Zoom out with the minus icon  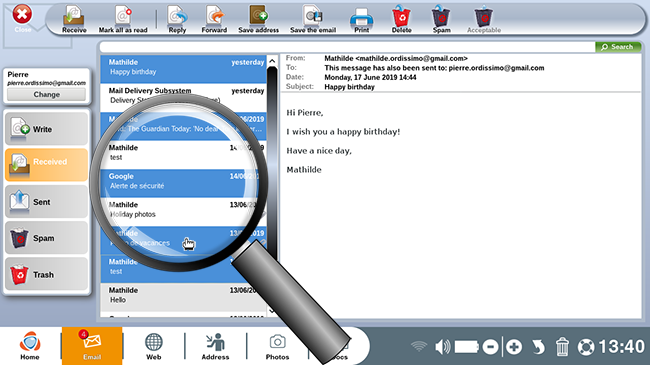point(490,347)
